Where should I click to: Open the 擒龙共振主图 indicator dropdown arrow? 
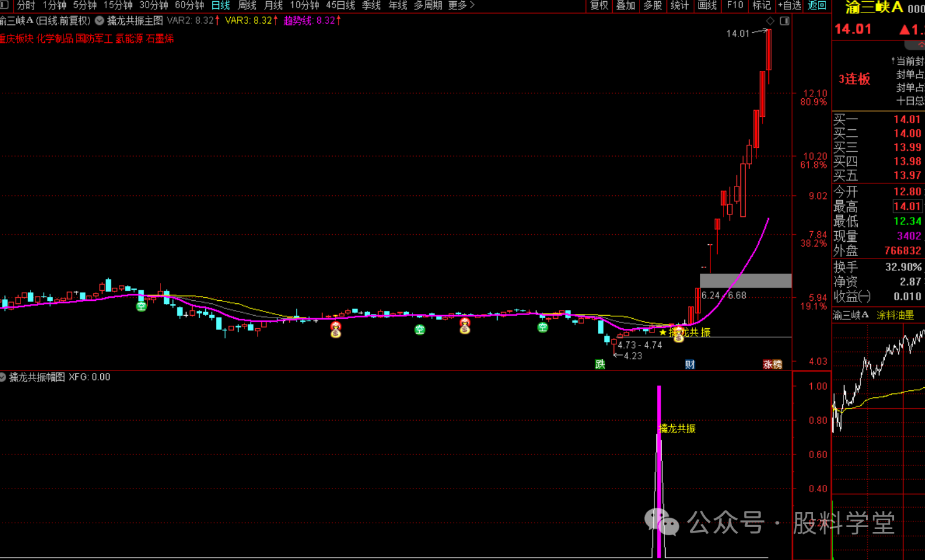(x=100, y=21)
